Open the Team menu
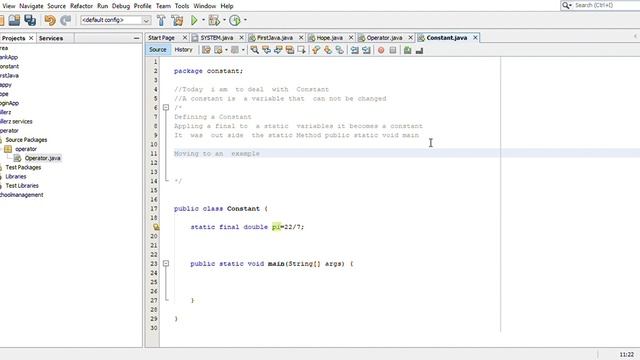Image resolution: width=640 pixels, height=360 pixels. pyautogui.click(x=163, y=6)
